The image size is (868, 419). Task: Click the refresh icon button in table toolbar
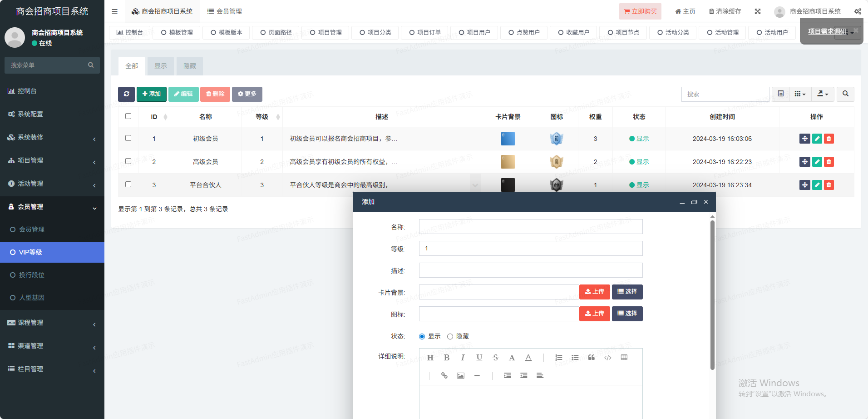click(x=126, y=94)
